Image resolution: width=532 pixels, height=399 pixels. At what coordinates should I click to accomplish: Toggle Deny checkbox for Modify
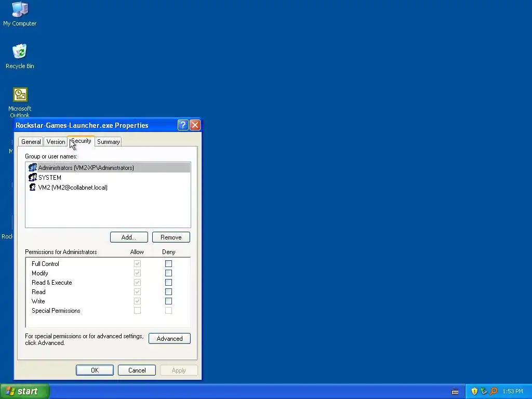coord(168,273)
